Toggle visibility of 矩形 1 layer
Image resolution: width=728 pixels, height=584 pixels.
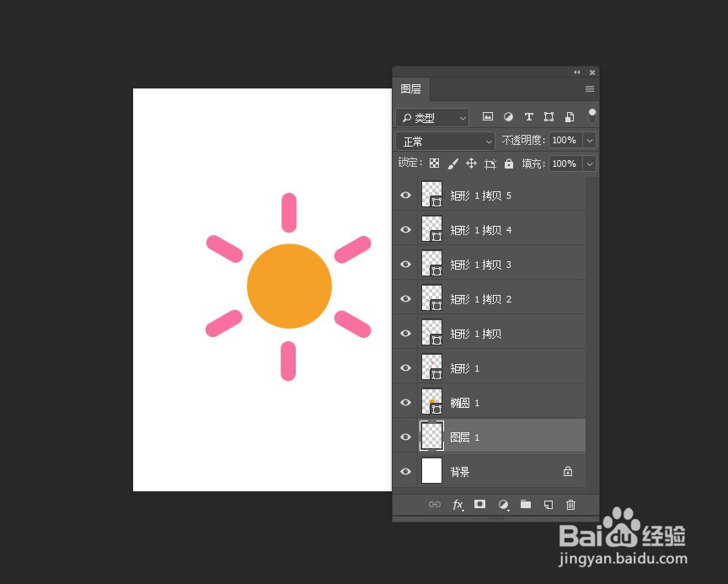pyautogui.click(x=406, y=367)
